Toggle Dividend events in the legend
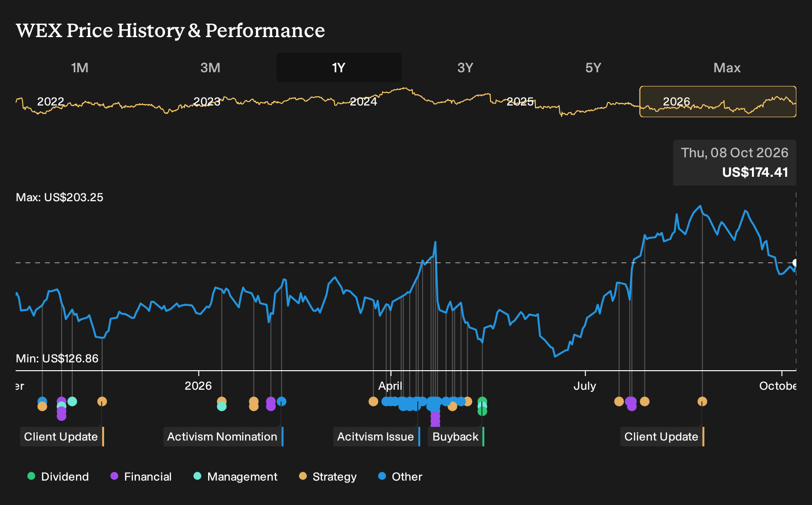The height and width of the screenshot is (505, 812). (58, 477)
